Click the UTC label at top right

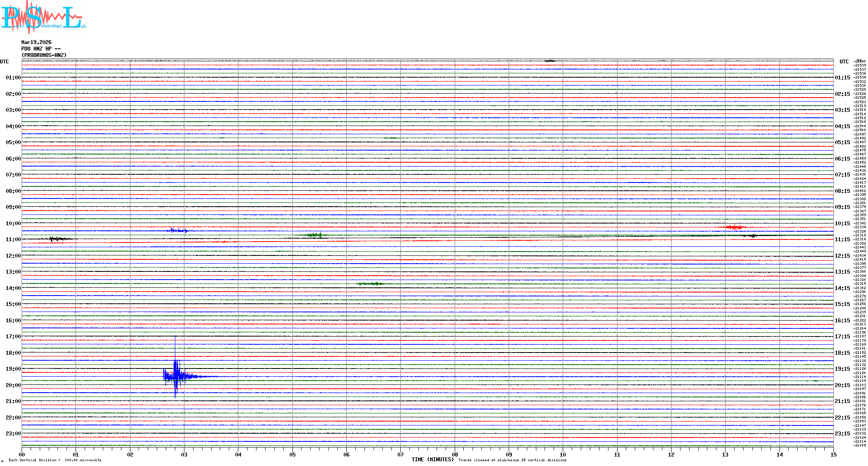pyautogui.click(x=844, y=62)
